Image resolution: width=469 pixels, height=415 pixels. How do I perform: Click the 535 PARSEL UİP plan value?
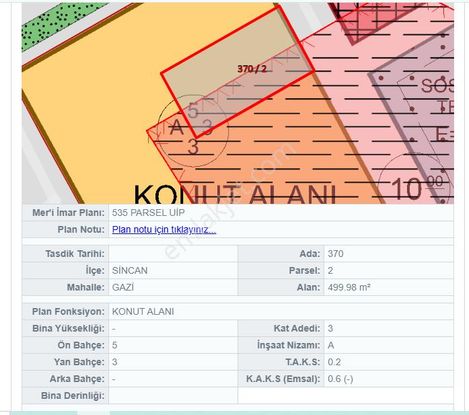pos(148,213)
